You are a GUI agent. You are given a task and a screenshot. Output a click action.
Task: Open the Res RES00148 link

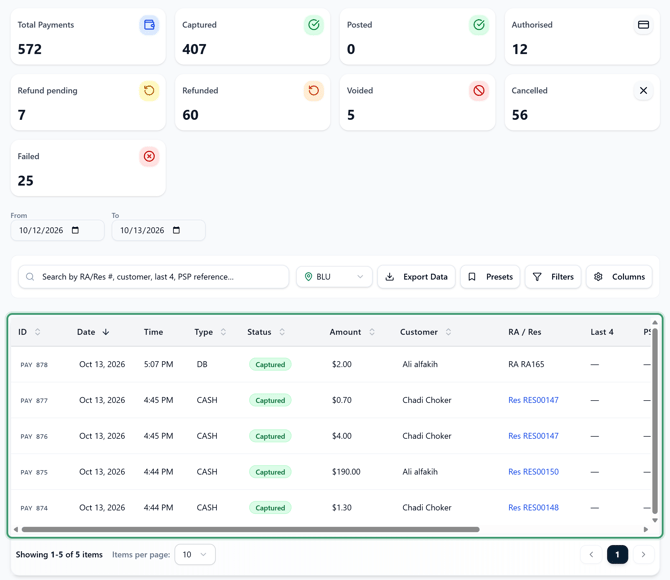coord(533,508)
